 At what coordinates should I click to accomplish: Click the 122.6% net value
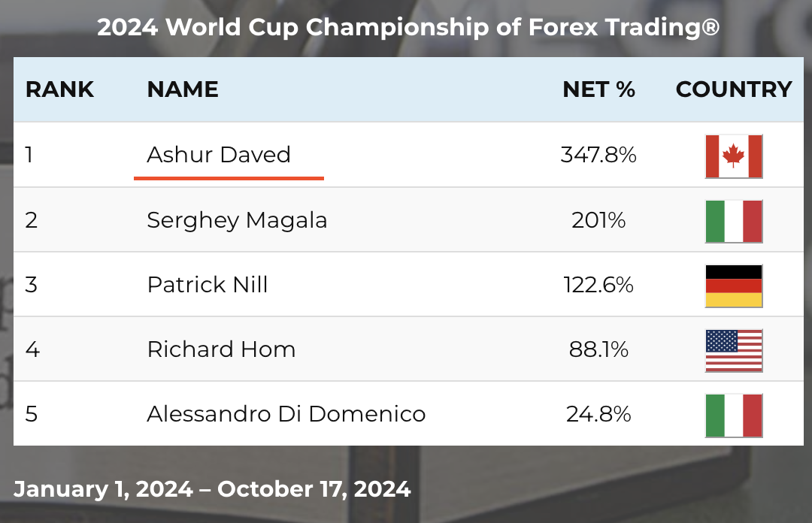tap(598, 285)
